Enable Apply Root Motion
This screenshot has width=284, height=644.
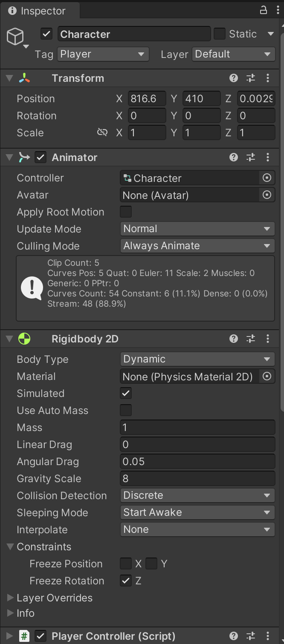pos(126,212)
